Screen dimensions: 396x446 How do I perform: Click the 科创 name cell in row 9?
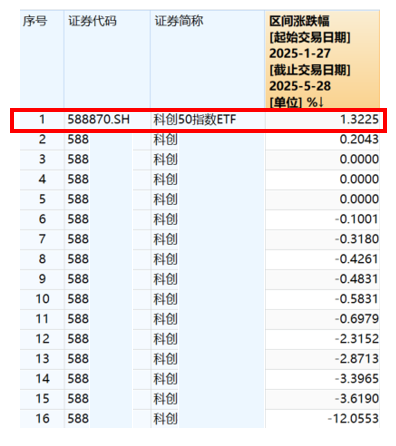[x=166, y=279]
